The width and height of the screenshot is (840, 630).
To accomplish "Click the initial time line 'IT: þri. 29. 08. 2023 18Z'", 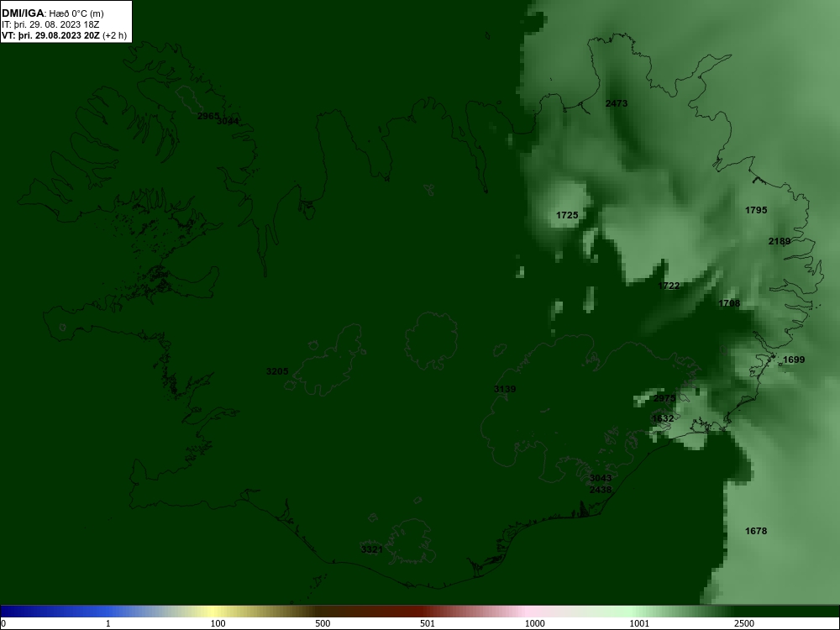I will 50,24.
